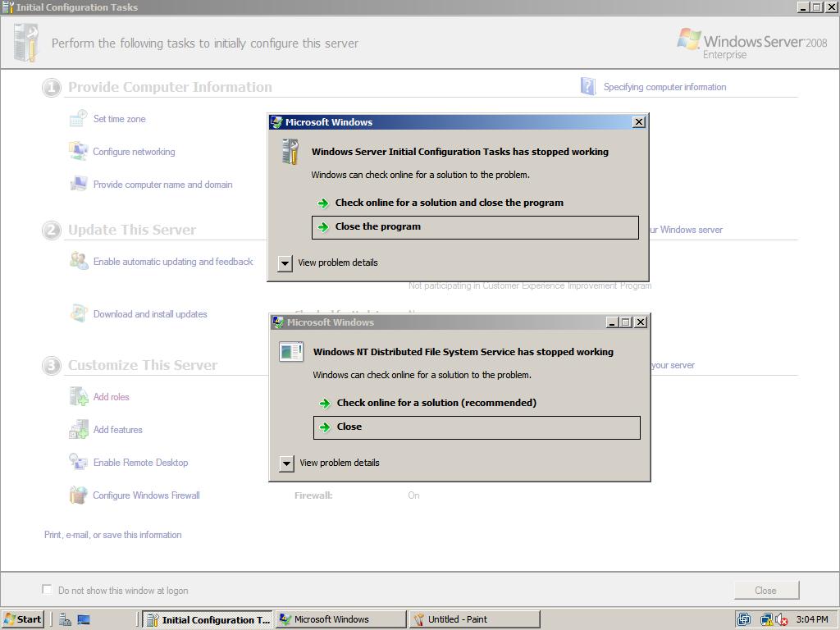840x630 pixels.
Task: Click the Enable Remote Desktop icon
Action: pyautogui.click(x=78, y=462)
